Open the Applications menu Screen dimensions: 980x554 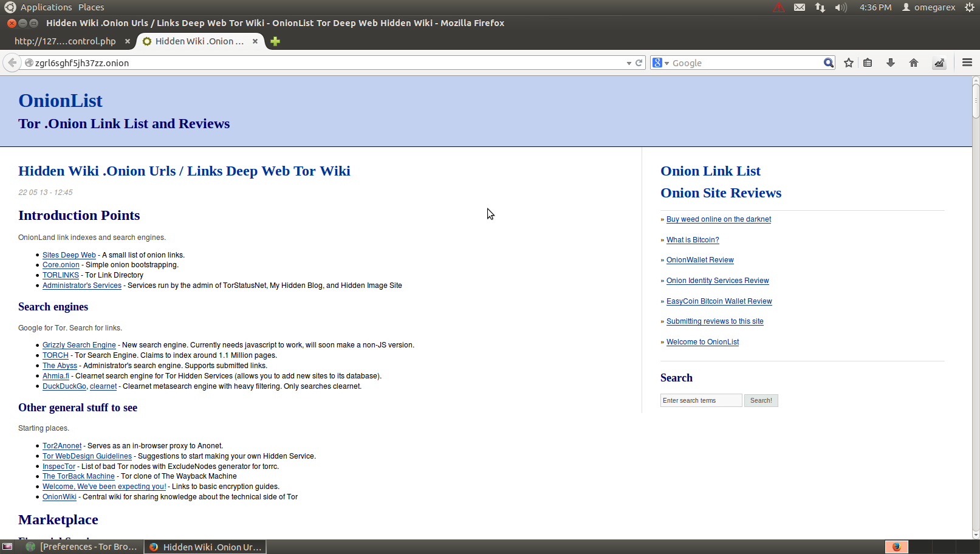pyautogui.click(x=46, y=7)
